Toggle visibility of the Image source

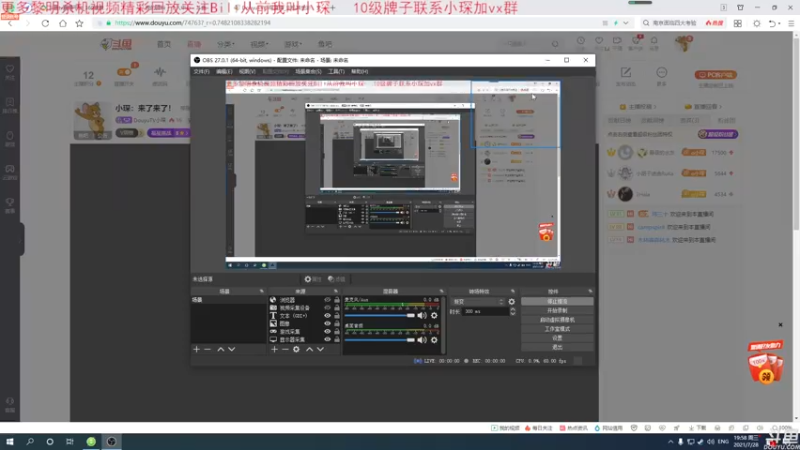coord(328,323)
